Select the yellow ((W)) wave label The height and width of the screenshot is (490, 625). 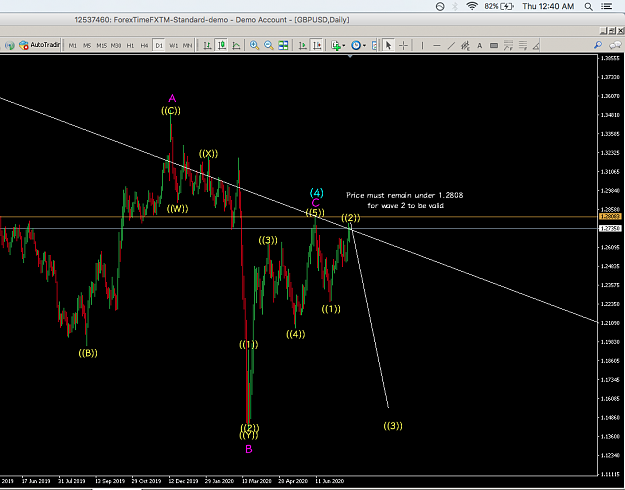[x=177, y=209]
